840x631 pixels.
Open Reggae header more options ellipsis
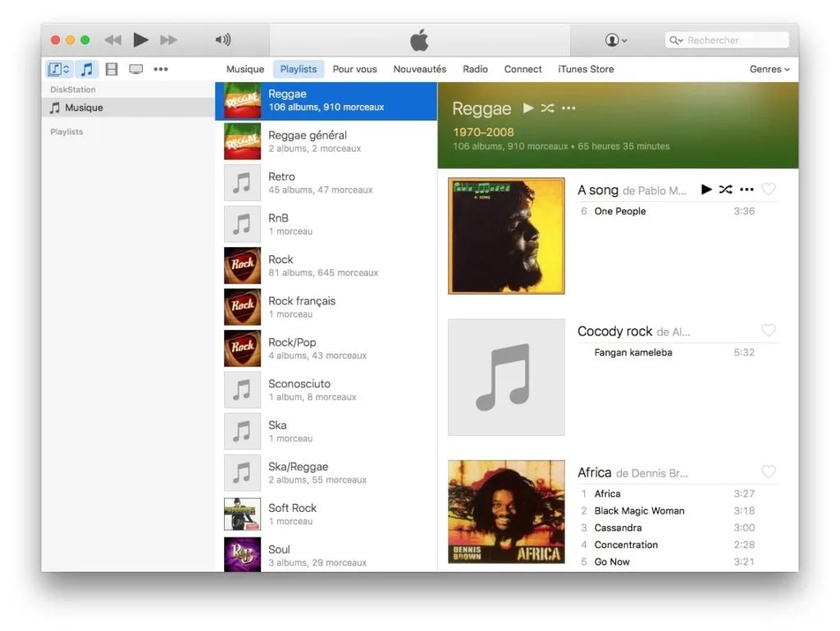(x=568, y=108)
